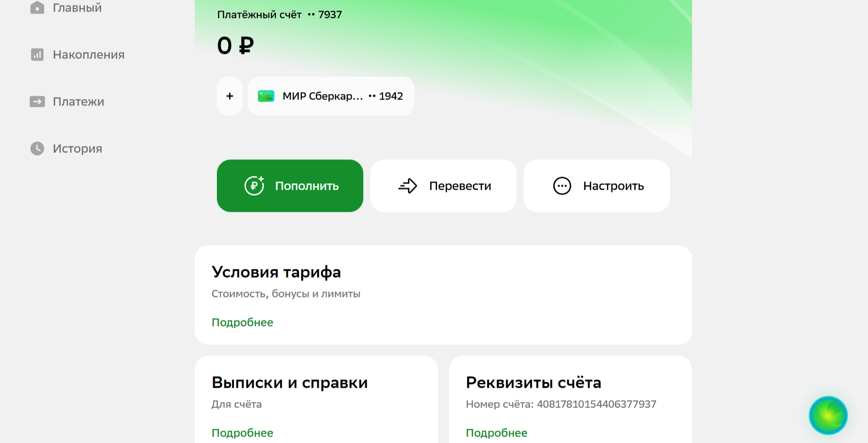Click the ruble icon on Пополнить button

pyautogui.click(x=254, y=186)
